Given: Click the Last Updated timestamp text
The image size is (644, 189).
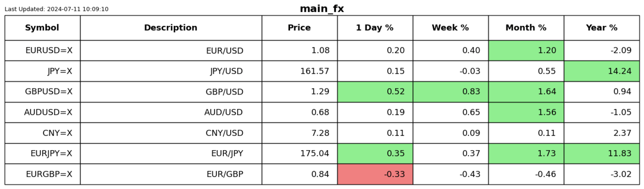Looking at the screenshot, I should (x=56, y=9).
